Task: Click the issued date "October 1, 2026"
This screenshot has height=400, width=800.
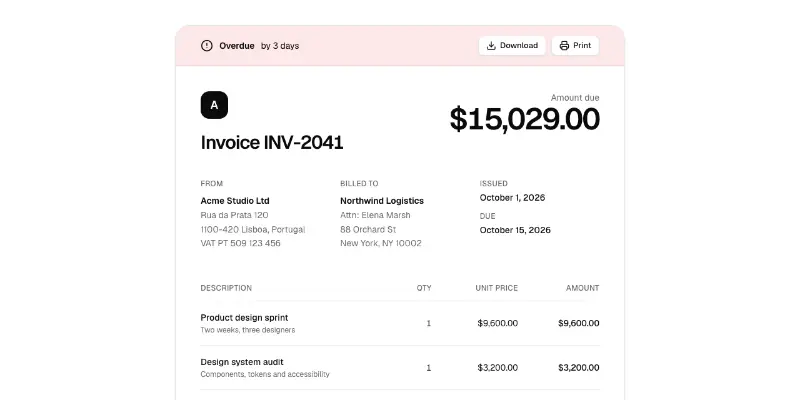Action: tap(512, 198)
